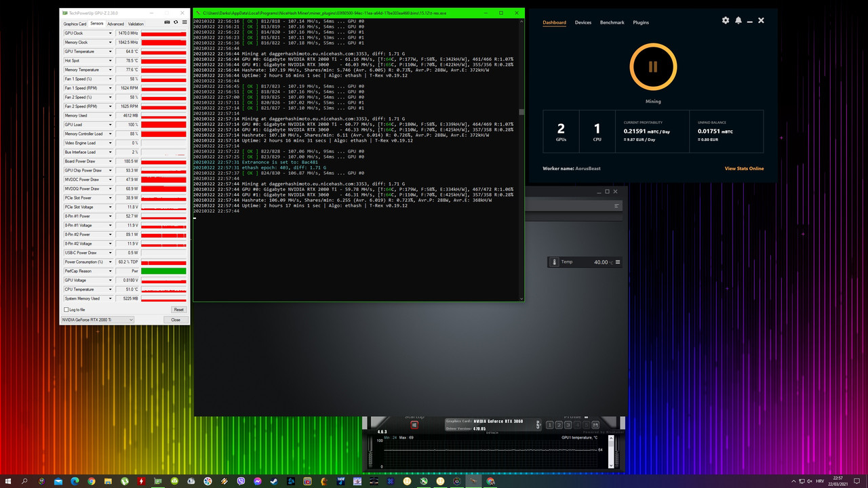Image resolution: width=868 pixels, height=488 pixels.
Task: Open the GPU selection combo box in GPU-Z
Action: 98,319
